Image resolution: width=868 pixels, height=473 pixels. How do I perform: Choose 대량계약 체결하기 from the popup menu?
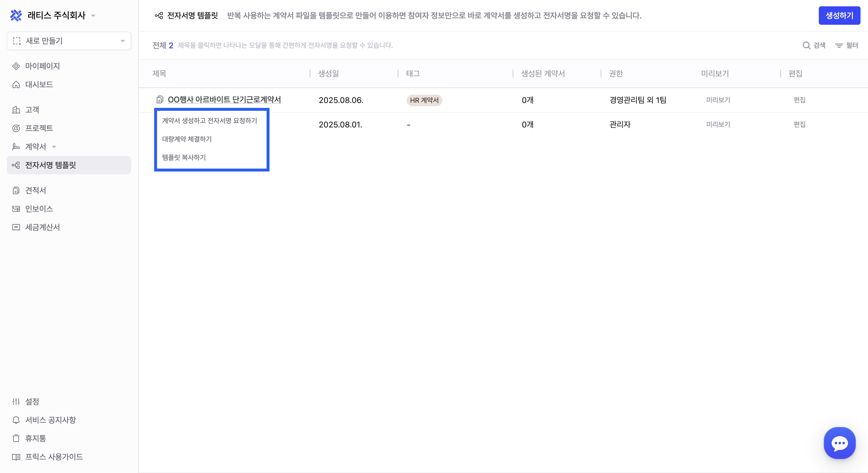(187, 139)
